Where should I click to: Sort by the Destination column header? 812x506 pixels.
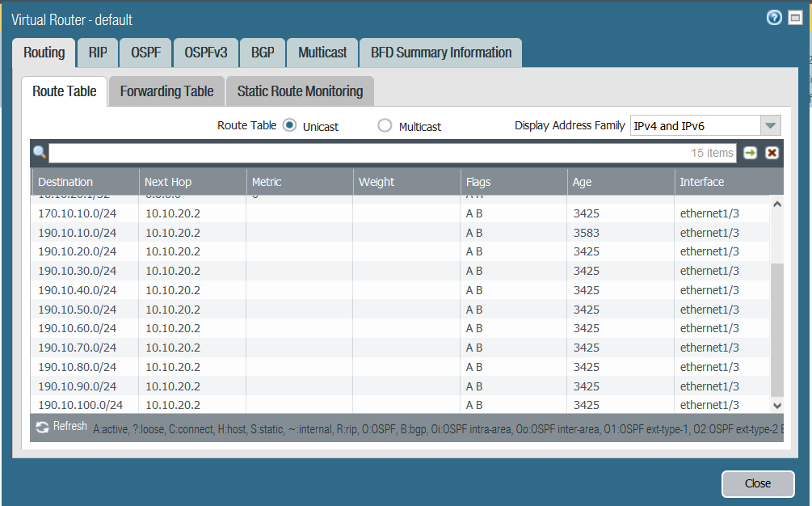pyautogui.click(x=85, y=182)
